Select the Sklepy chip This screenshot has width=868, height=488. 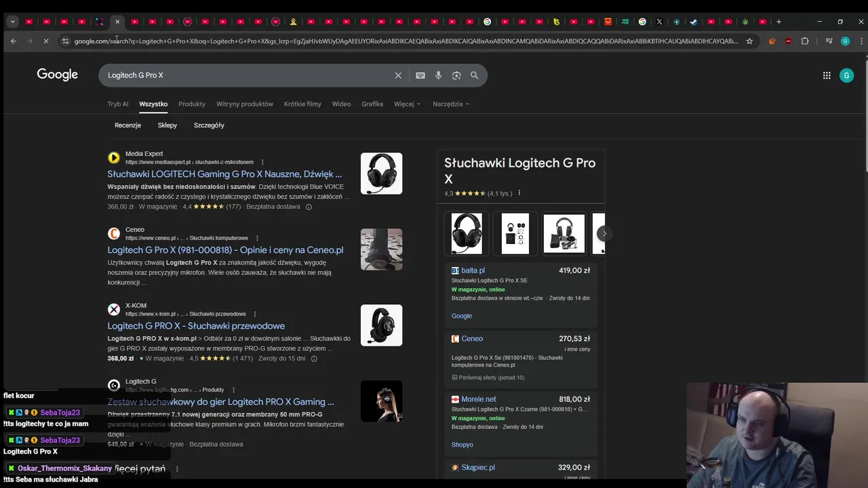[x=167, y=125]
